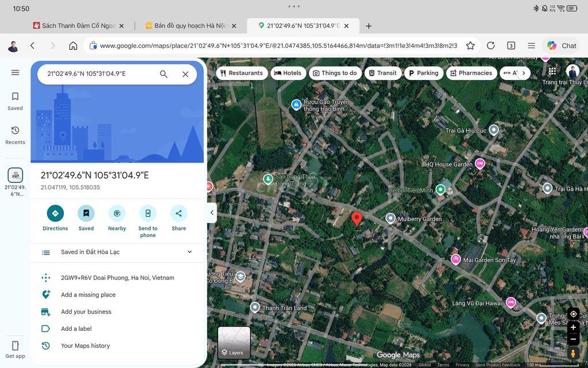Click the browser address bar URL
588x368 pixels.
(278, 46)
